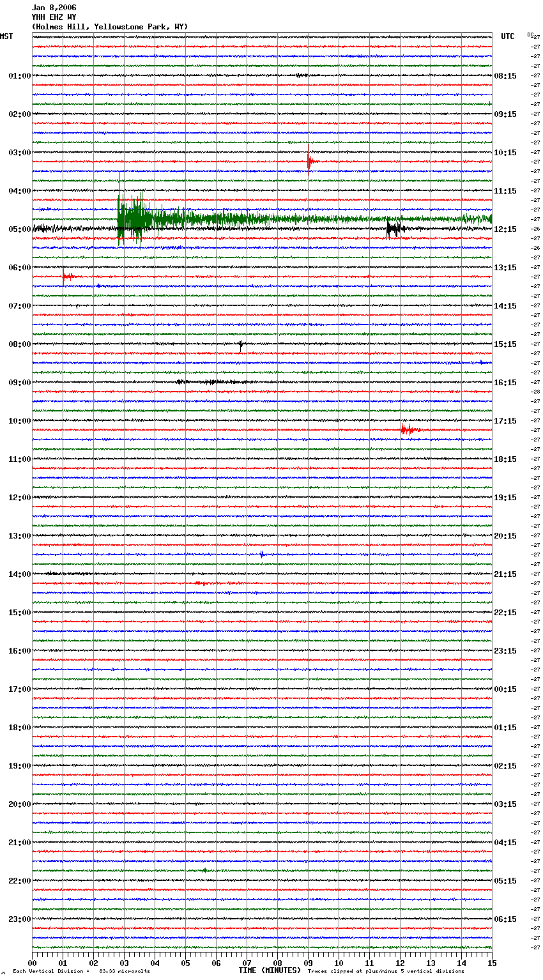Click the '05' minute axis tick label
The height and width of the screenshot is (980, 543).
pyautogui.click(x=186, y=963)
